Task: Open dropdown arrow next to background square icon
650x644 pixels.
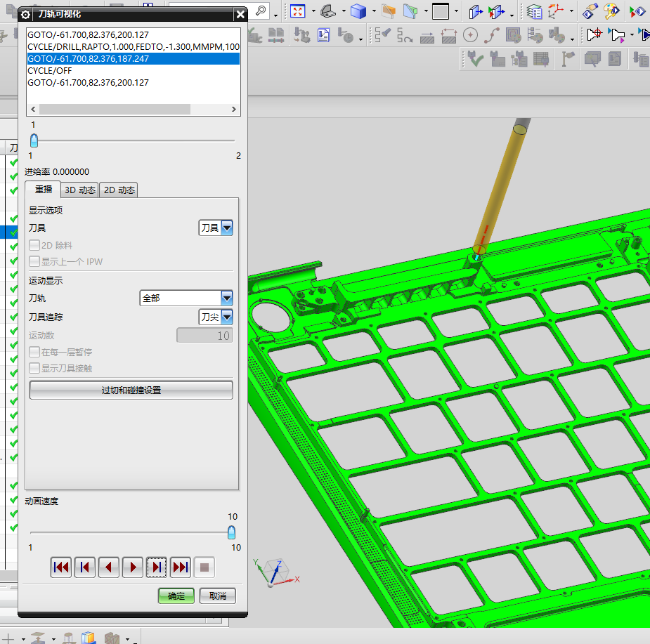Action: coord(457,11)
